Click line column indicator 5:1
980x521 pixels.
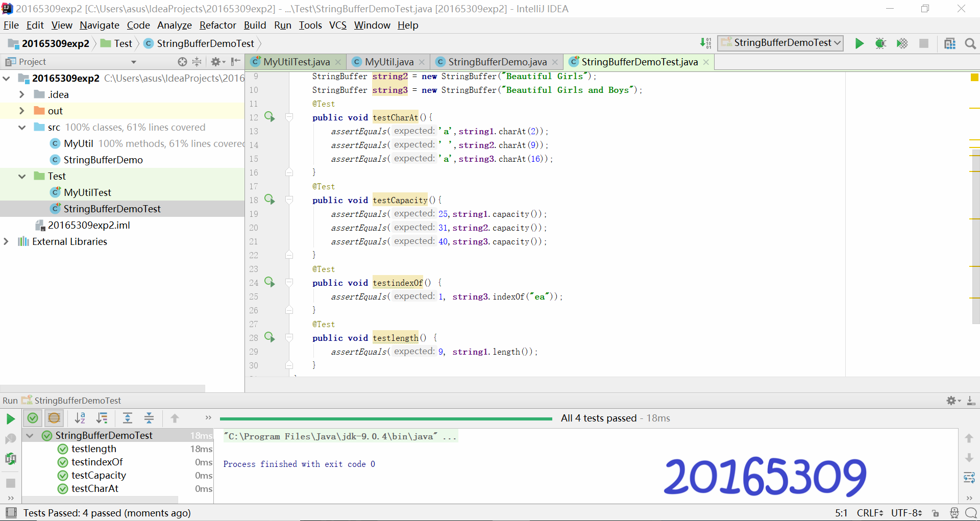[841, 513]
